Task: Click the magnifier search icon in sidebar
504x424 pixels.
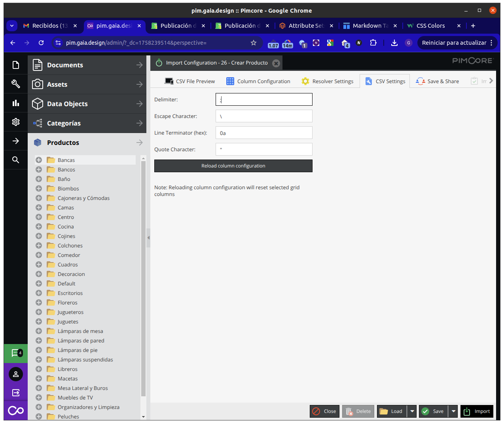Action: pyautogui.click(x=16, y=160)
